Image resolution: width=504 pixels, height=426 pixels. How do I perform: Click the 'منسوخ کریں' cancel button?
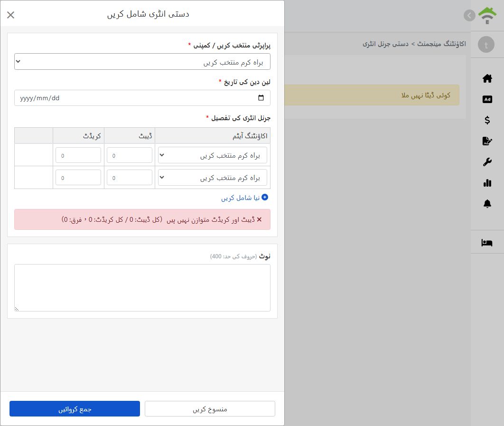coord(210,408)
